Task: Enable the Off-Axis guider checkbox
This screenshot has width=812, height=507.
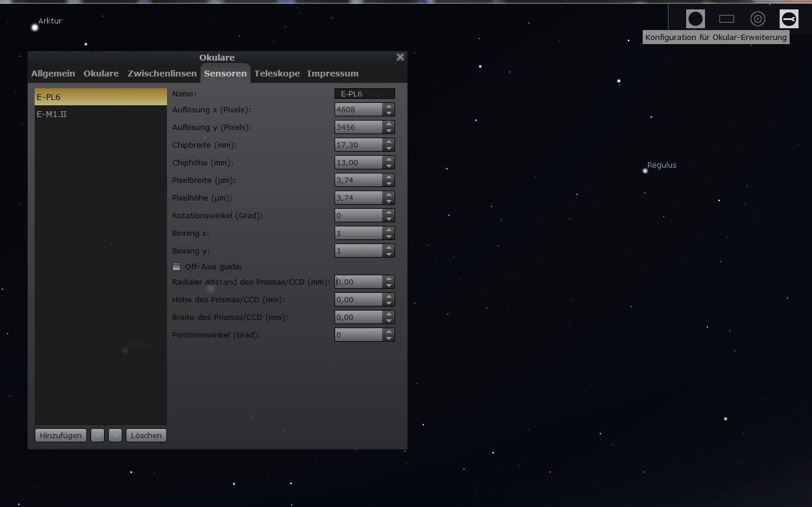Action: tap(176, 266)
